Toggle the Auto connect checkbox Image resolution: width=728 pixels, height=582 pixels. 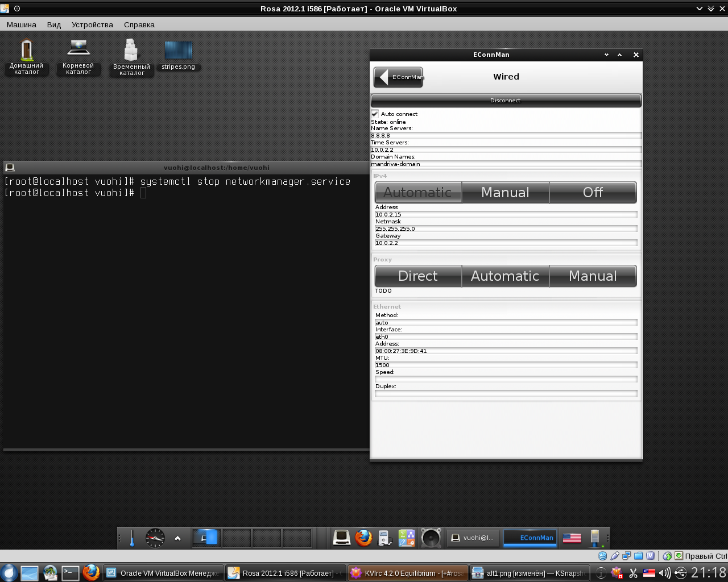pos(375,114)
